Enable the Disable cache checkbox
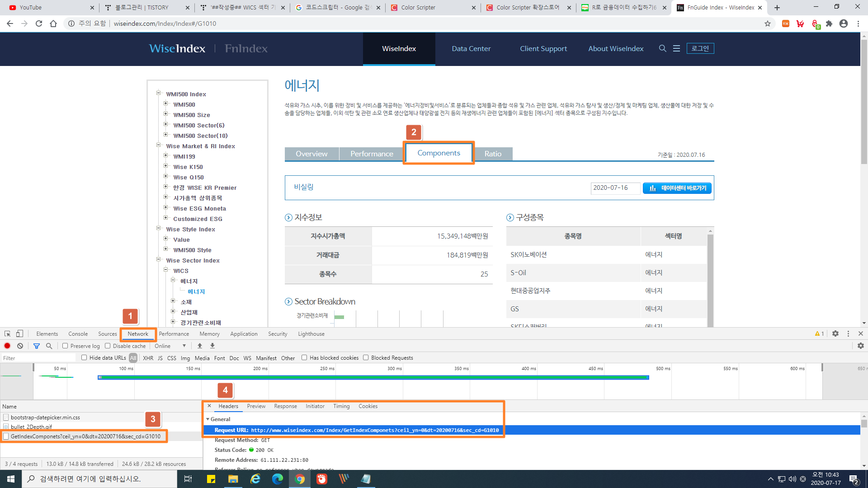868x488 pixels. [x=108, y=346]
